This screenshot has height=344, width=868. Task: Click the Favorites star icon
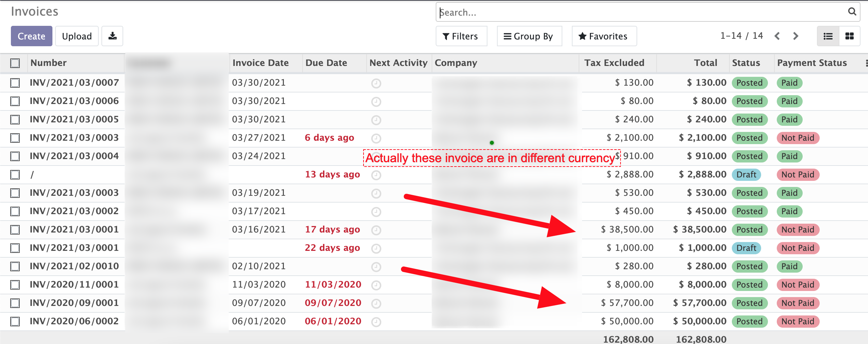pos(582,36)
